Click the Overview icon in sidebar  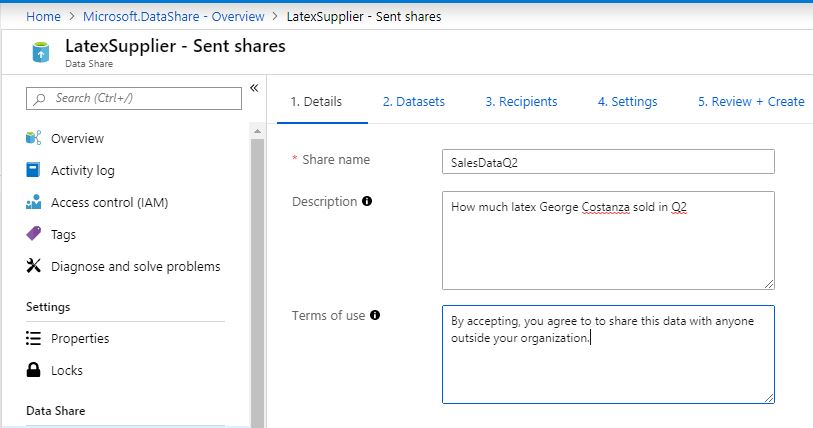[33, 138]
